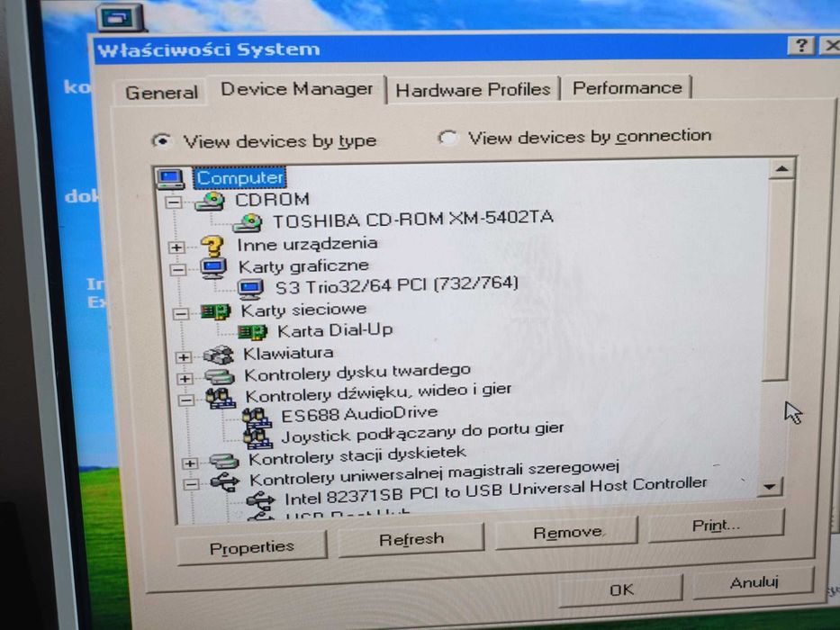Select 'Kontrolery uniwersalnej magistrali szeregowej' label
Viewport: 840px width, 630px height.
pos(435,472)
